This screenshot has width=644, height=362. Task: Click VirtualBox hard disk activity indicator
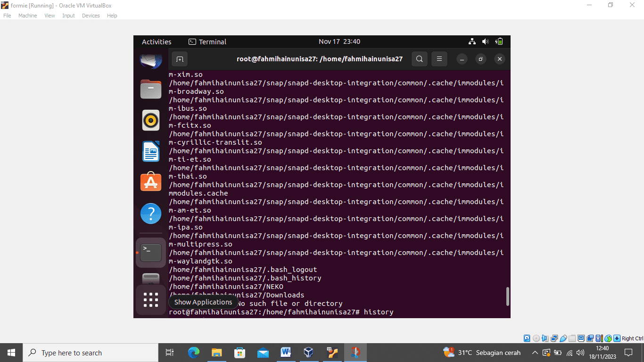tap(527, 338)
